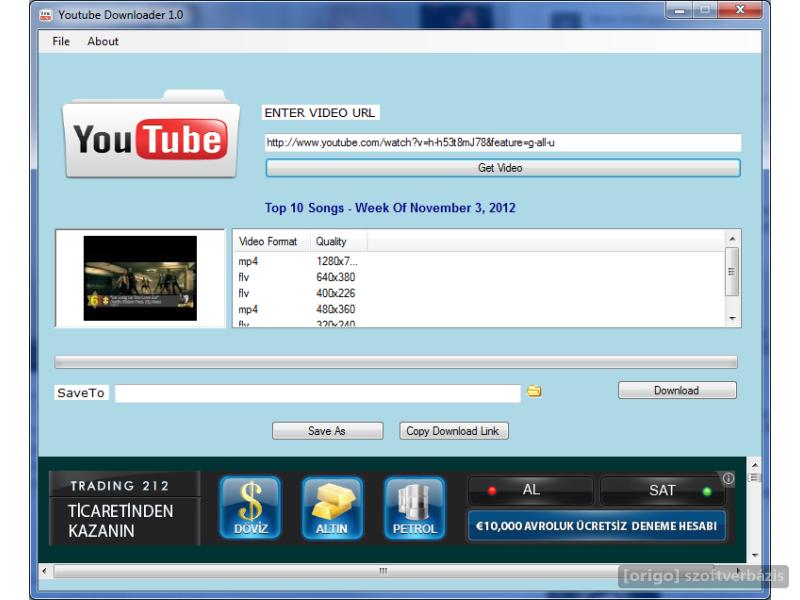Click the AL button in the ad
This screenshot has width=800, height=600.
(531, 490)
